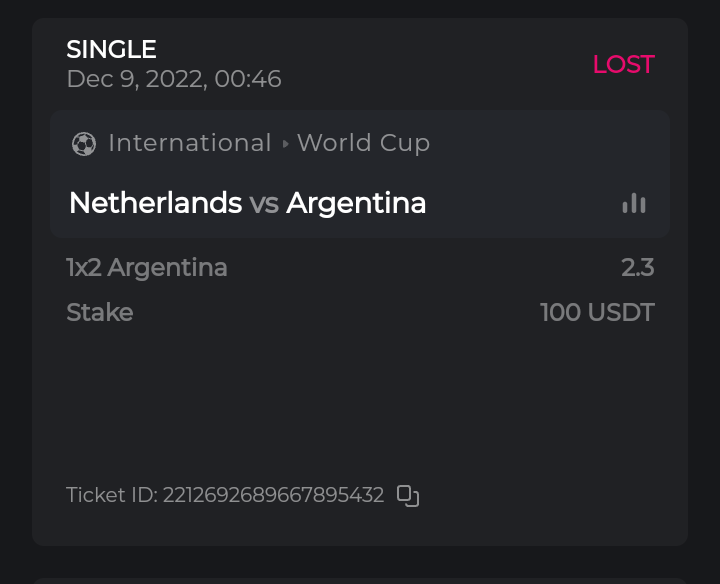Click the Stake label

tap(99, 312)
